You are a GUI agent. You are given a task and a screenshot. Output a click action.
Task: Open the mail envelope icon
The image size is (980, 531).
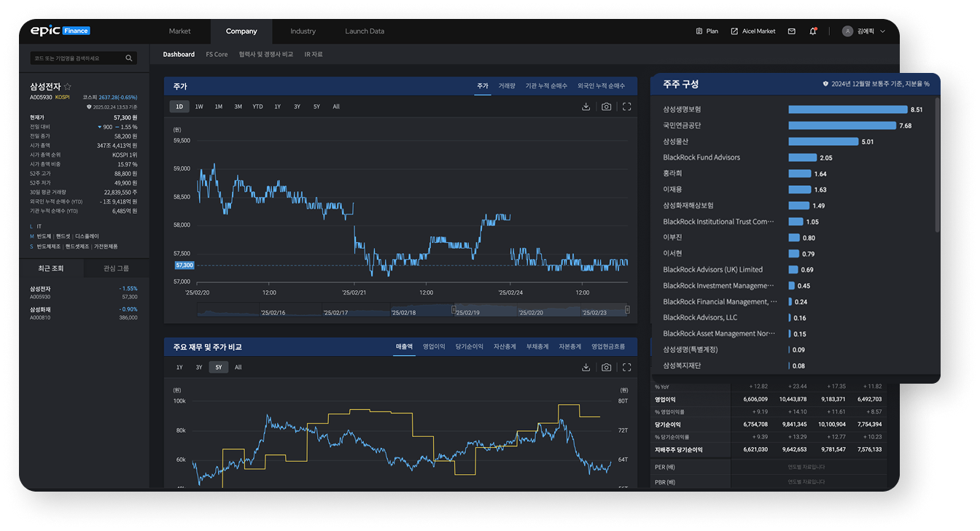[792, 31]
